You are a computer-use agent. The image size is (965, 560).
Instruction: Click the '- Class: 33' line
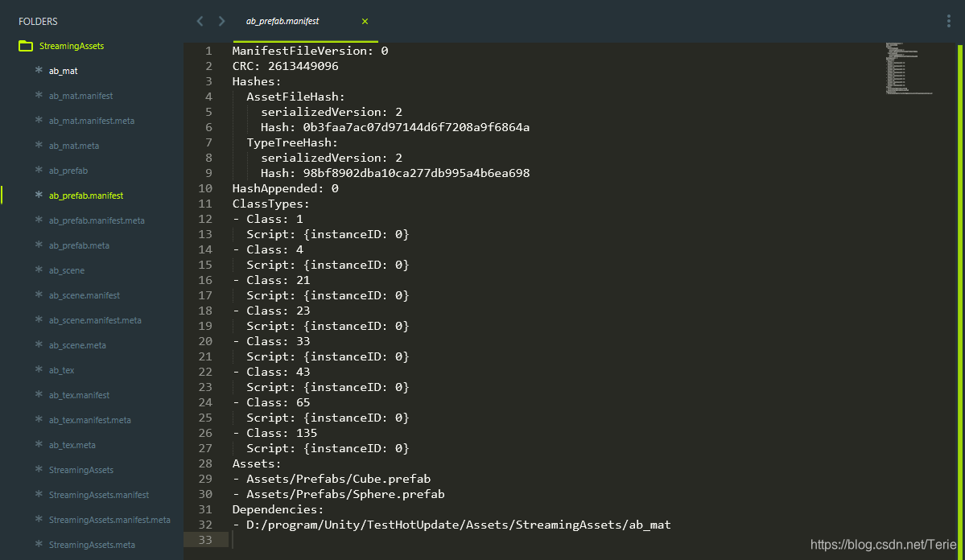click(x=270, y=341)
